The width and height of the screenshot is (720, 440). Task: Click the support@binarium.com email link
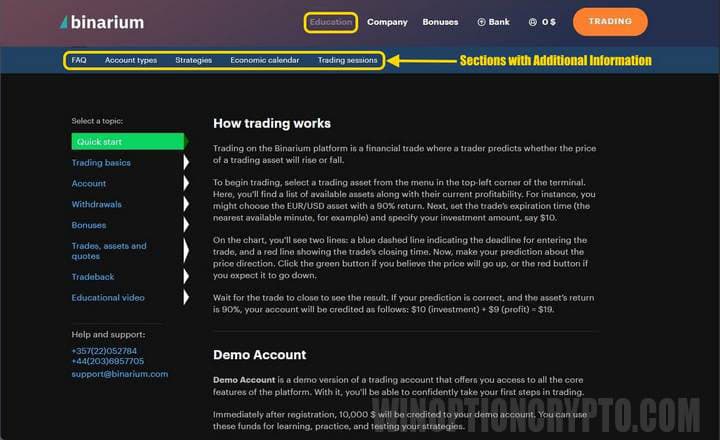pos(119,374)
